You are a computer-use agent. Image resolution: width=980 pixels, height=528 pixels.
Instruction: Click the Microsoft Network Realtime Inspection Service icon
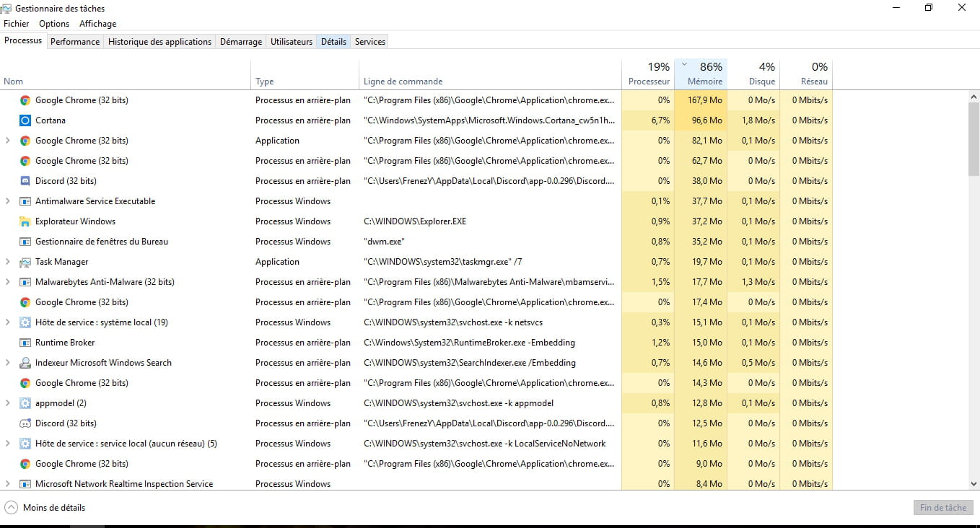tap(25, 484)
